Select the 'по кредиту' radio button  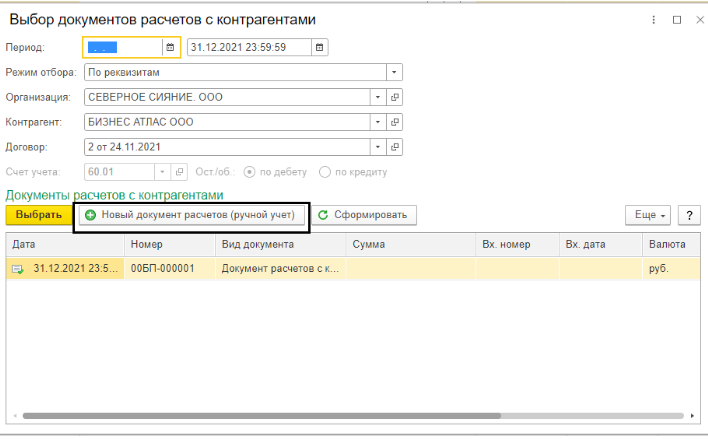click(x=327, y=172)
